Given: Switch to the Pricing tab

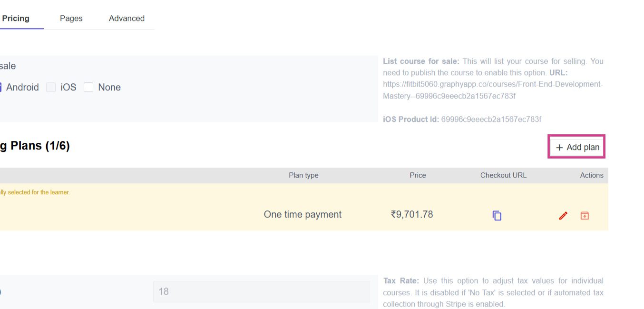Looking at the screenshot, I should [16, 19].
